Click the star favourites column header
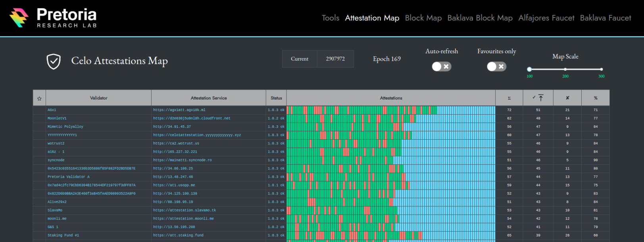The height and width of the screenshot is (242, 644). click(39, 98)
